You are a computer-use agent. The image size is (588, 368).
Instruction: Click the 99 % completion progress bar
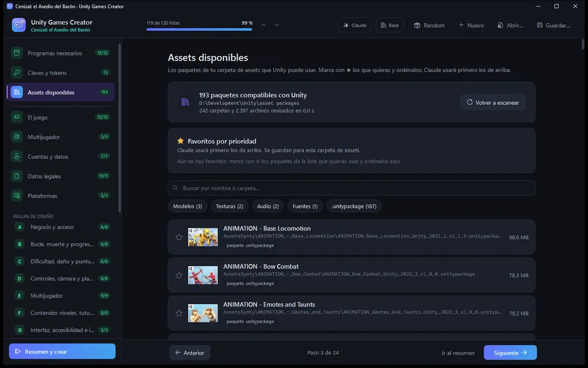pos(200,29)
